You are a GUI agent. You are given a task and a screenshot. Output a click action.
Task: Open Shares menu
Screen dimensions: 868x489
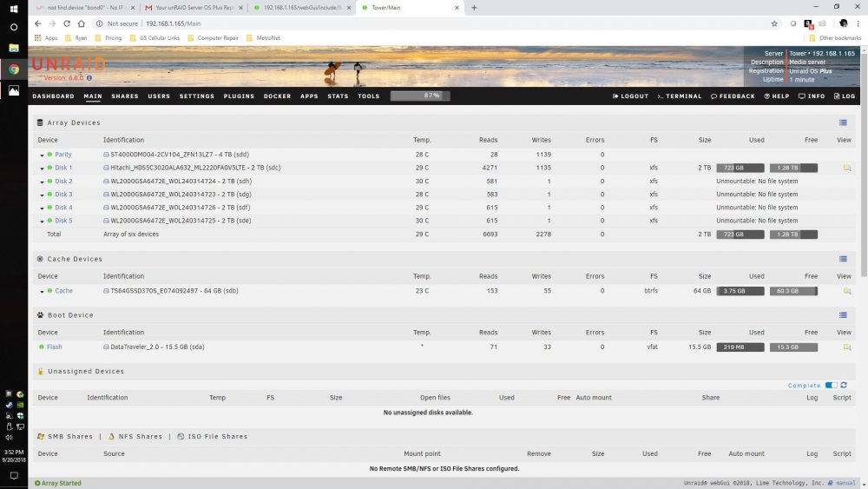(x=124, y=96)
